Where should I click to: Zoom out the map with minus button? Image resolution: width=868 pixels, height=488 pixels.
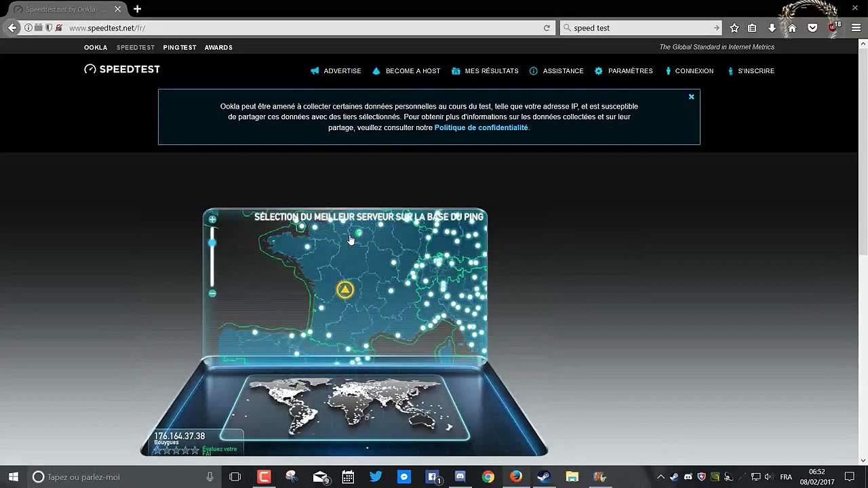212,293
